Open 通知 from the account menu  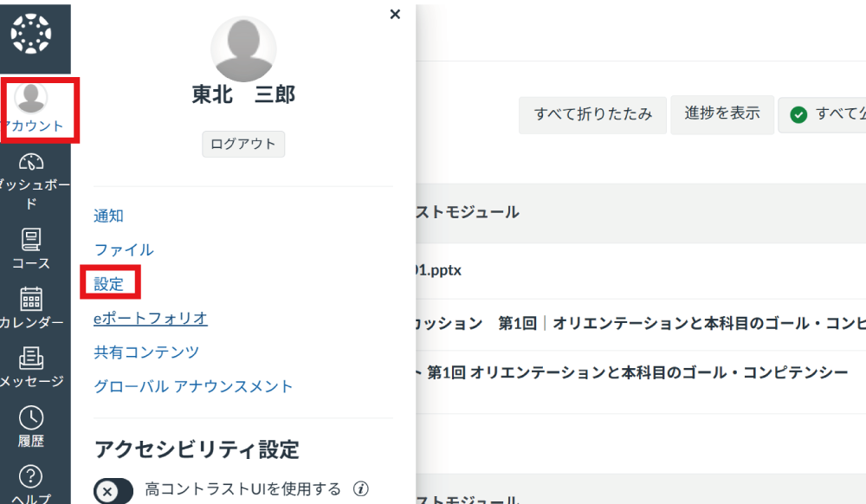click(x=110, y=215)
